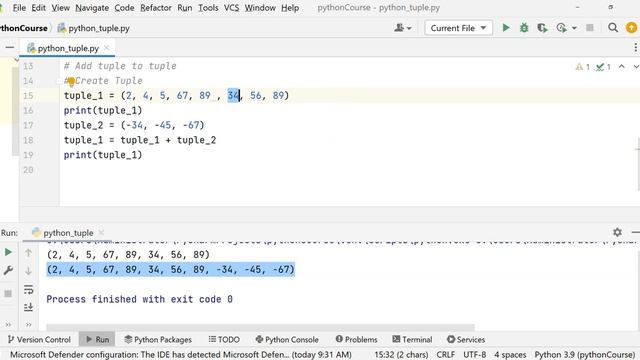Open the Code menu
This screenshot has height=360, width=640.
[x=124, y=8]
